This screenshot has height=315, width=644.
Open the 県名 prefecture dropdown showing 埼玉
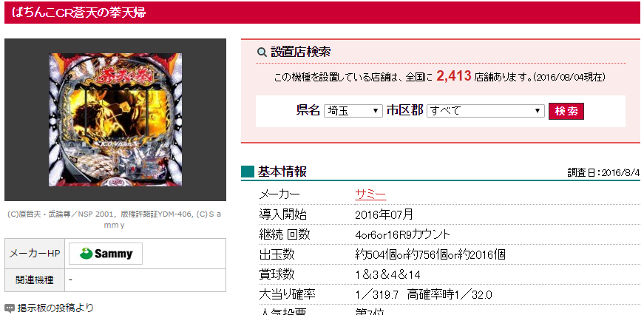click(x=353, y=111)
